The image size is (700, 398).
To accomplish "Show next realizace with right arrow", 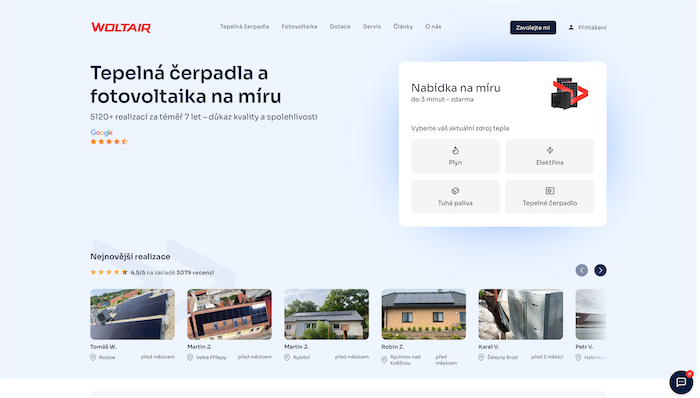I will (x=600, y=270).
